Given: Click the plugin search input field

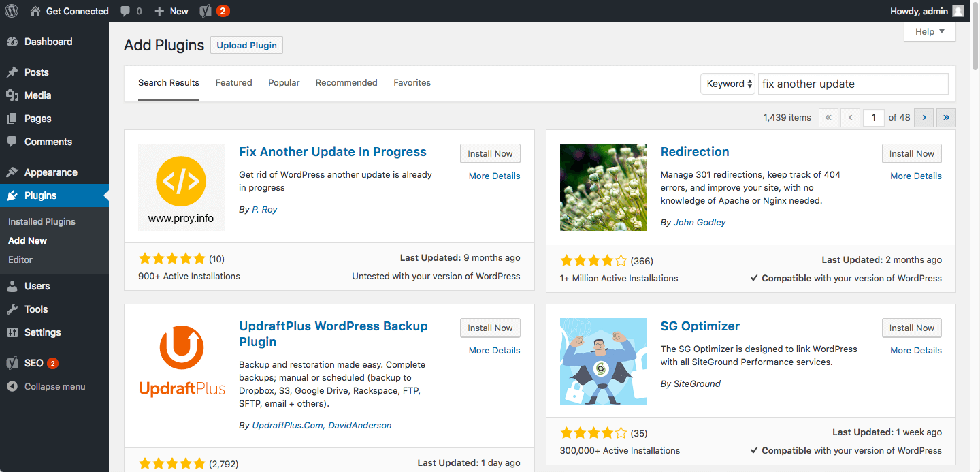Looking at the screenshot, I should [853, 84].
